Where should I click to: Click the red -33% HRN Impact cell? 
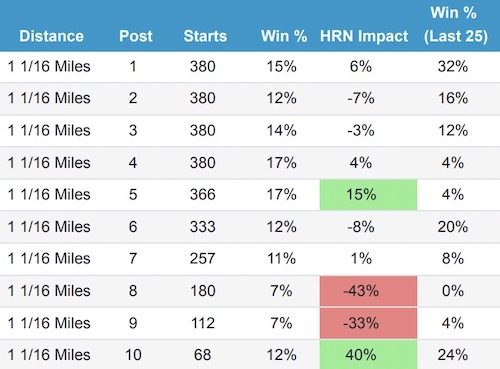click(x=368, y=323)
